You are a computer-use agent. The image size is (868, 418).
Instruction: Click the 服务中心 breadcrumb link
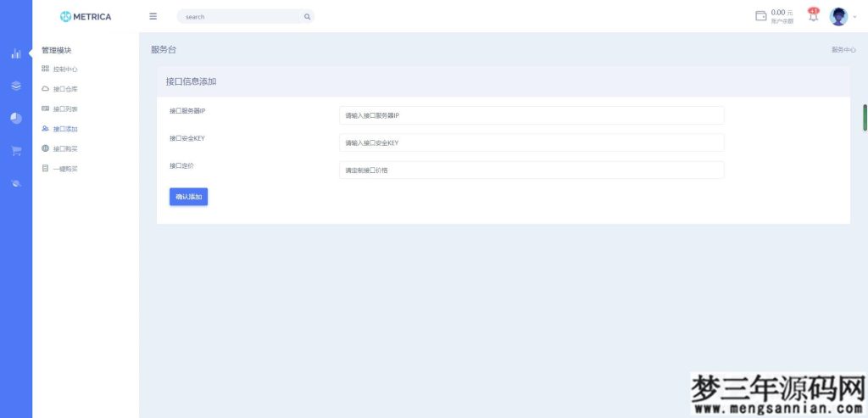[x=843, y=50]
